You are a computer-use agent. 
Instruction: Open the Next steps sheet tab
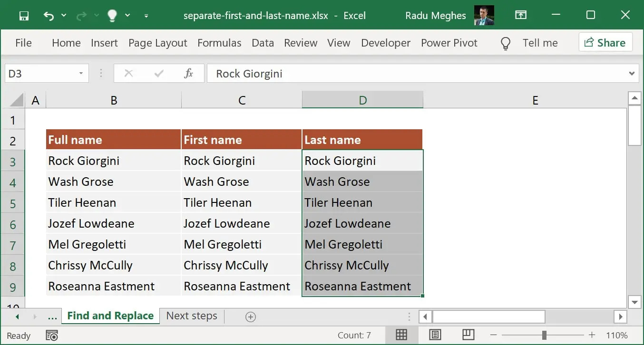pos(191,316)
